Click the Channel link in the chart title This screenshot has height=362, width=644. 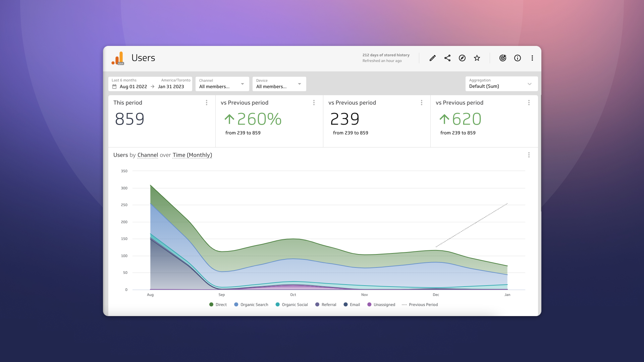pos(148,155)
